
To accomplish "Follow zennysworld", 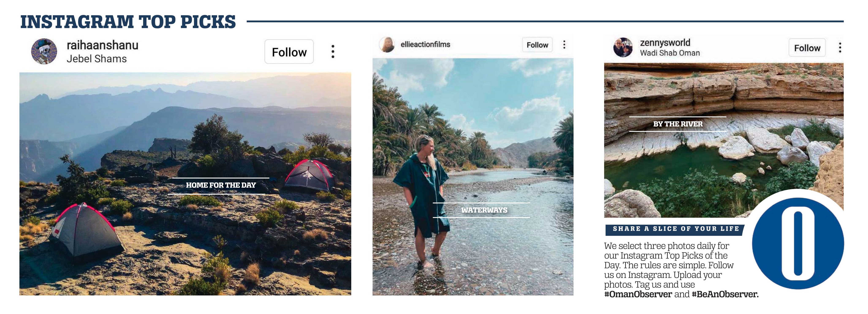I will click(x=807, y=48).
